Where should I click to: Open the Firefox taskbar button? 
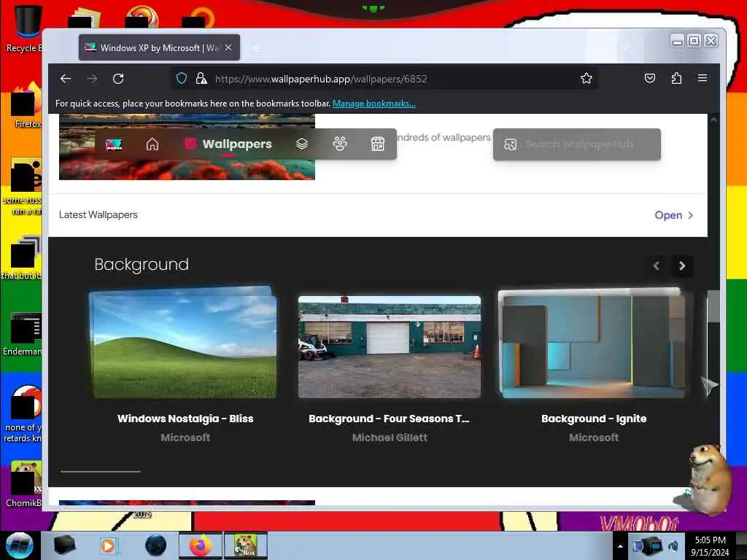(201, 545)
